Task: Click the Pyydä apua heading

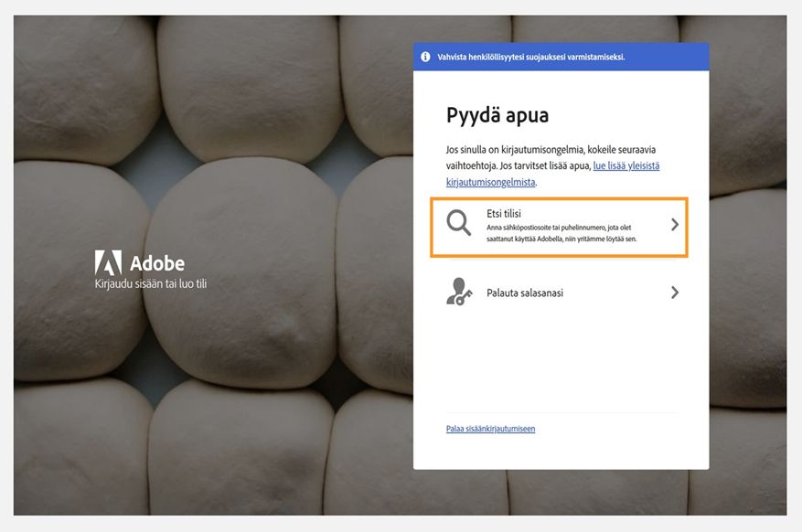Action: [x=497, y=115]
